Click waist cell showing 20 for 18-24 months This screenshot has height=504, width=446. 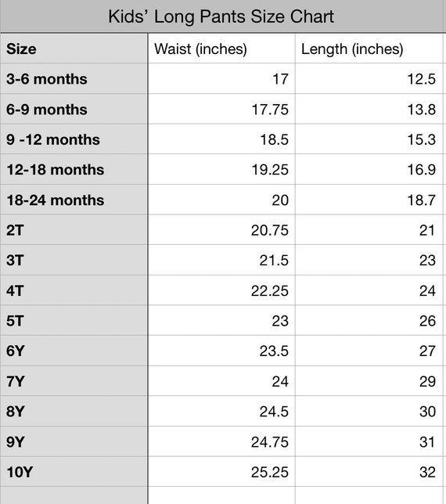221,200
